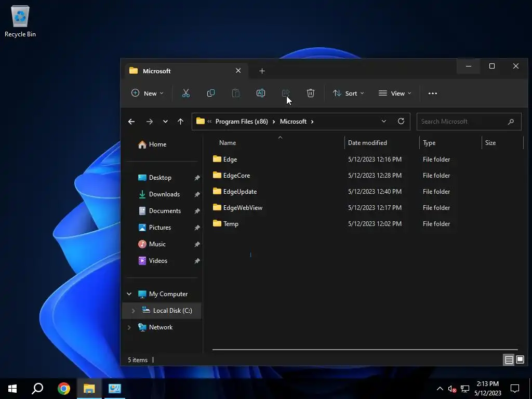Click Program Files (x86) breadcrumb
The height and width of the screenshot is (399, 532).
pos(242,122)
